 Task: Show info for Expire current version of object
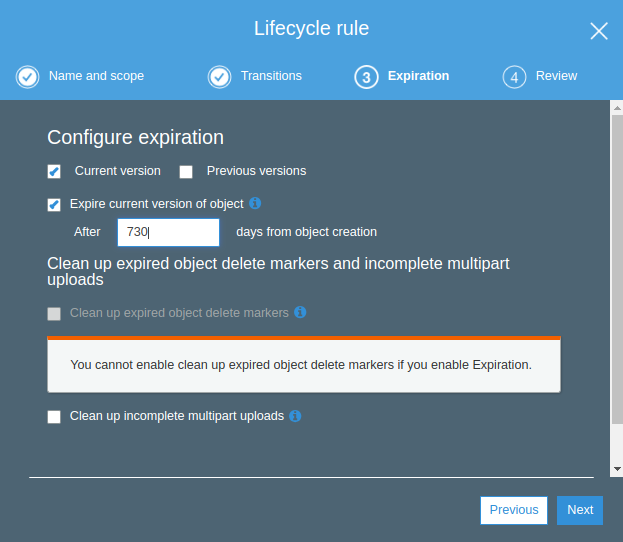click(x=255, y=203)
